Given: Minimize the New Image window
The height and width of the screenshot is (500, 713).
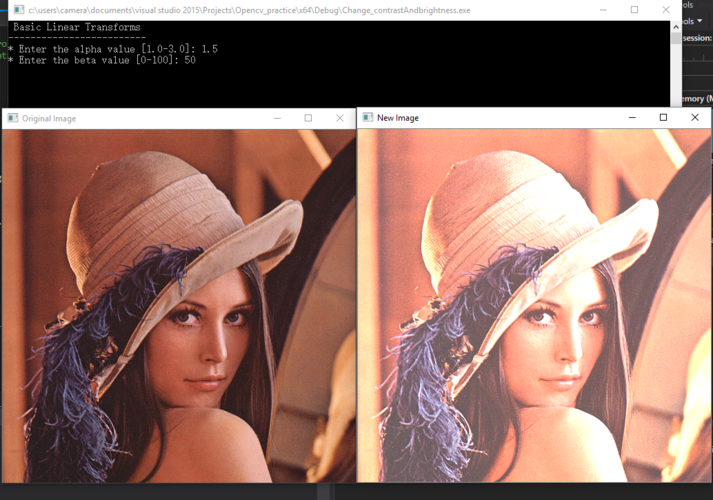Looking at the screenshot, I should point(632,117).
